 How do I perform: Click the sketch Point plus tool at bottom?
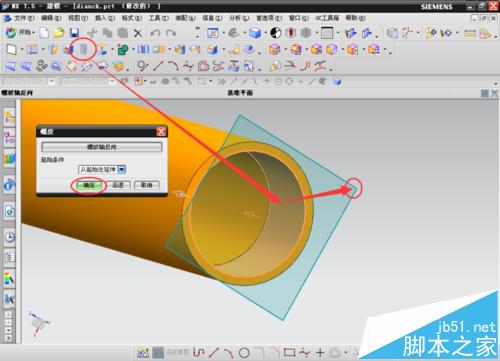tap(320, 352)
